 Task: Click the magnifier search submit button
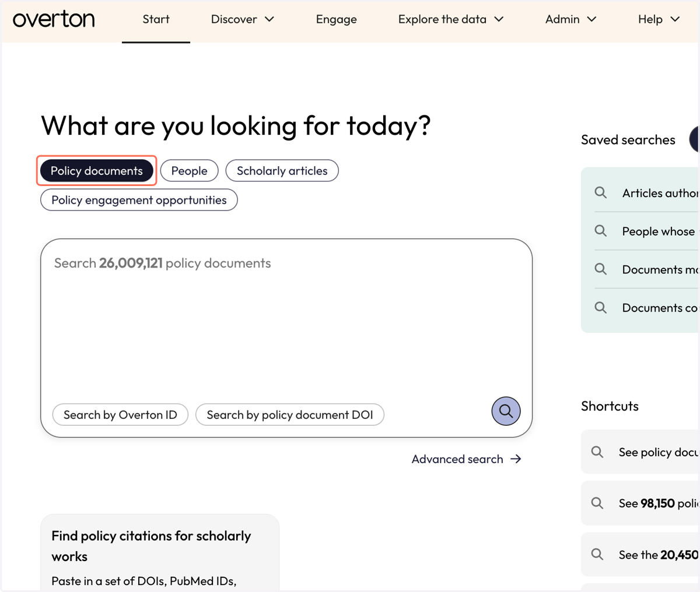[x=506, y=411]
